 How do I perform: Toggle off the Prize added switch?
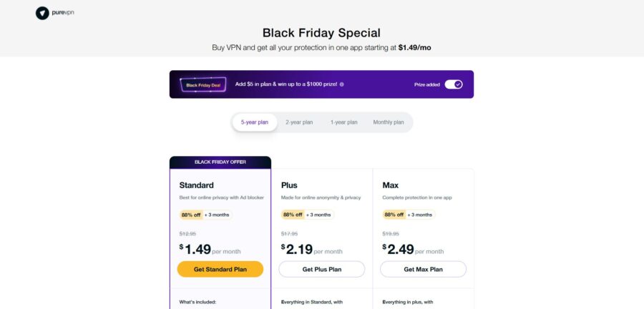pyautogui.click(x=454, y=84)
